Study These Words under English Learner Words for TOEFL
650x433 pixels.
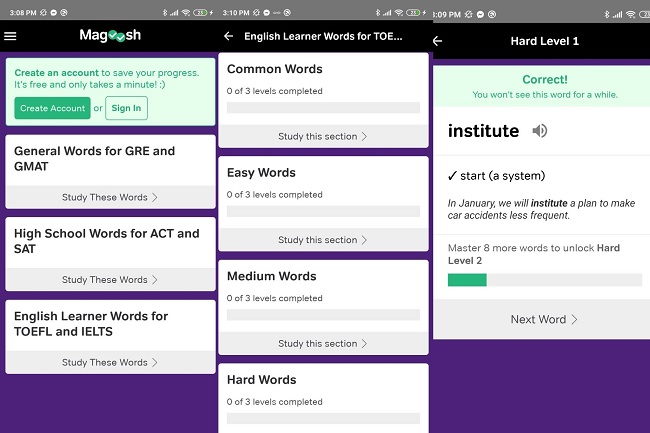click(110, 363)
